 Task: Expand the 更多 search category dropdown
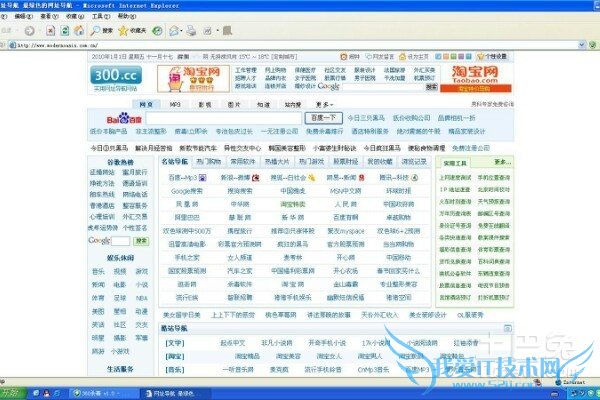(x=324, y=104)
